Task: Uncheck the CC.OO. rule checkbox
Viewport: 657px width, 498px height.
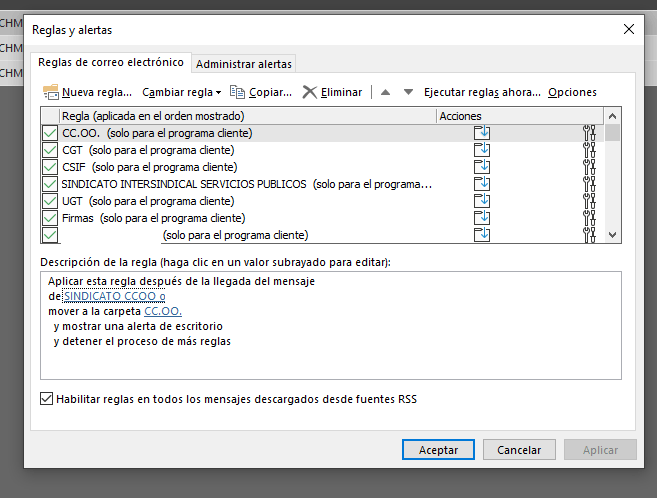Action: (x=50, y=133)
